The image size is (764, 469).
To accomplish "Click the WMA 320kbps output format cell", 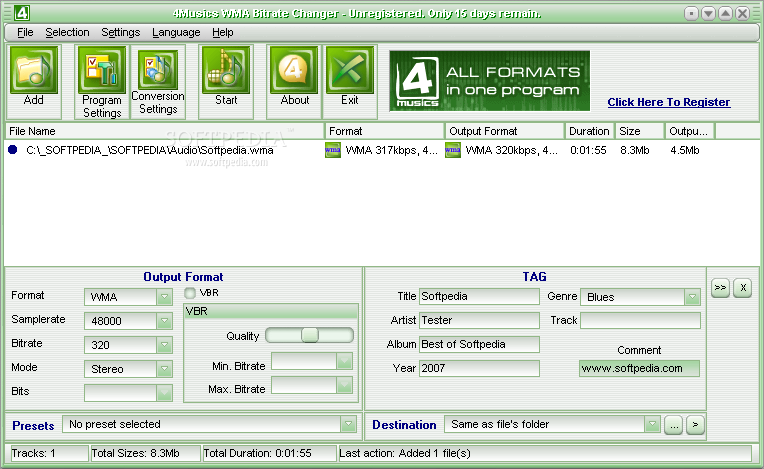I will coord(511,150).
